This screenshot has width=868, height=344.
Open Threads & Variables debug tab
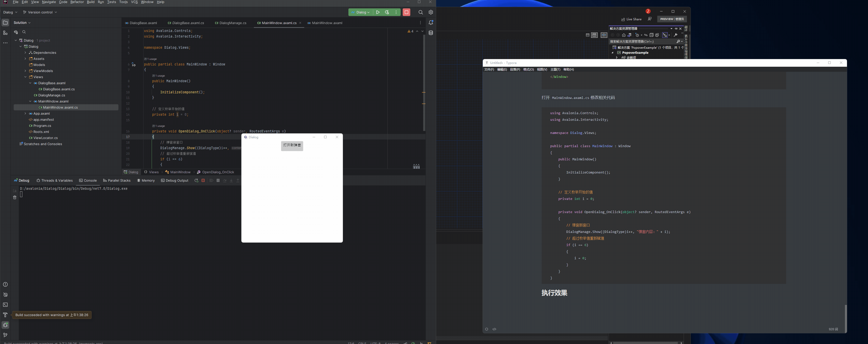pyautogui.click(x=54, y=180)
